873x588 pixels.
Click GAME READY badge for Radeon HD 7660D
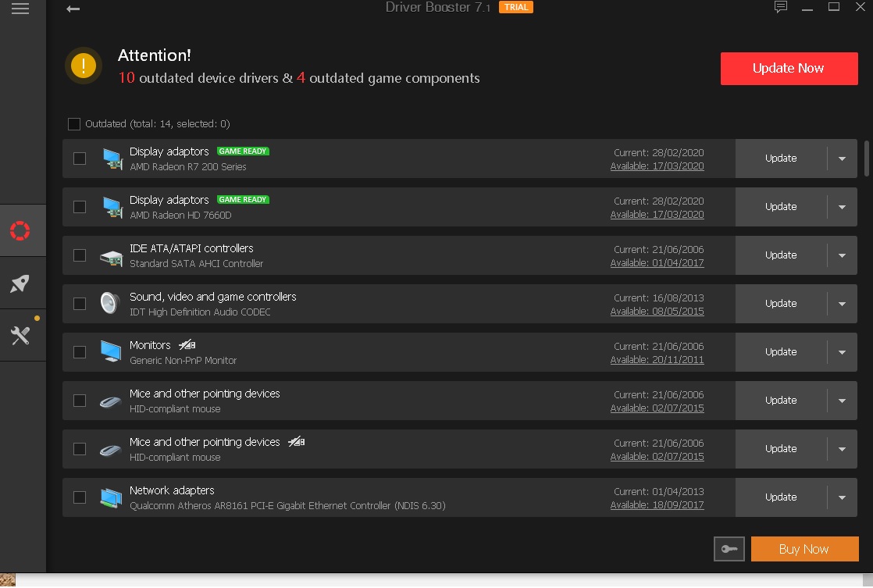pyautogui.click(x=243, y=200)
